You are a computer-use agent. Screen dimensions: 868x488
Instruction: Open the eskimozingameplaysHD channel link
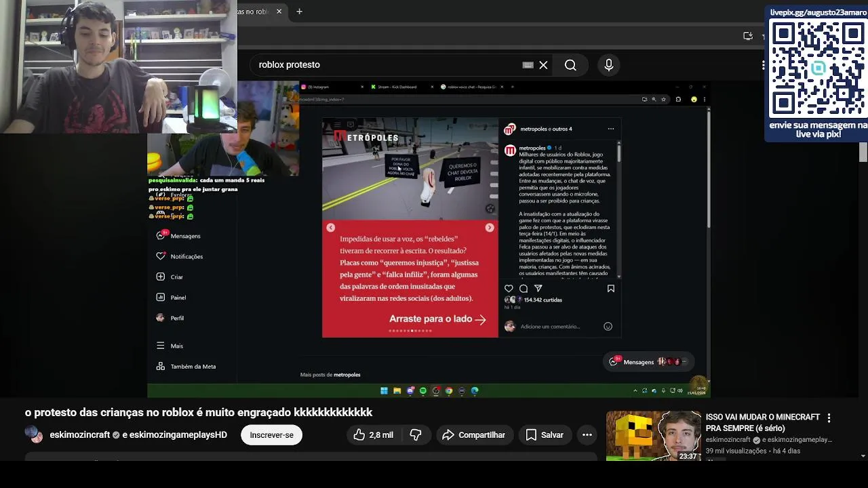tap(178, 435)
